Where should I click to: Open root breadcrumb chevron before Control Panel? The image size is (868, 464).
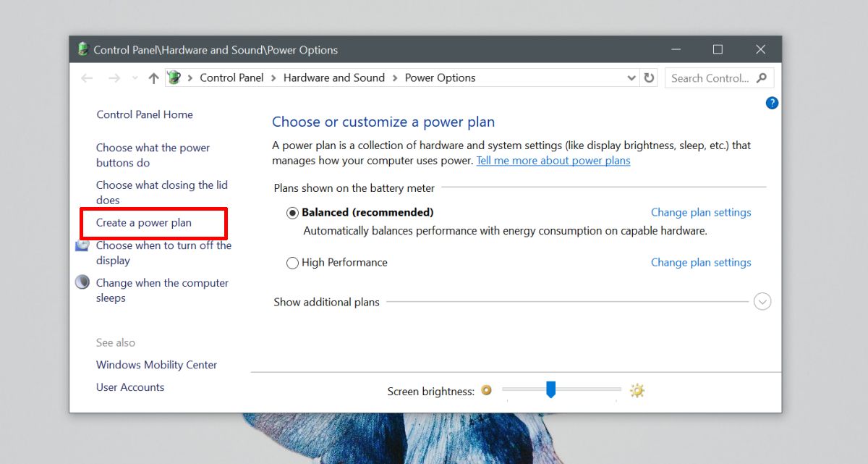coord(190,78)
